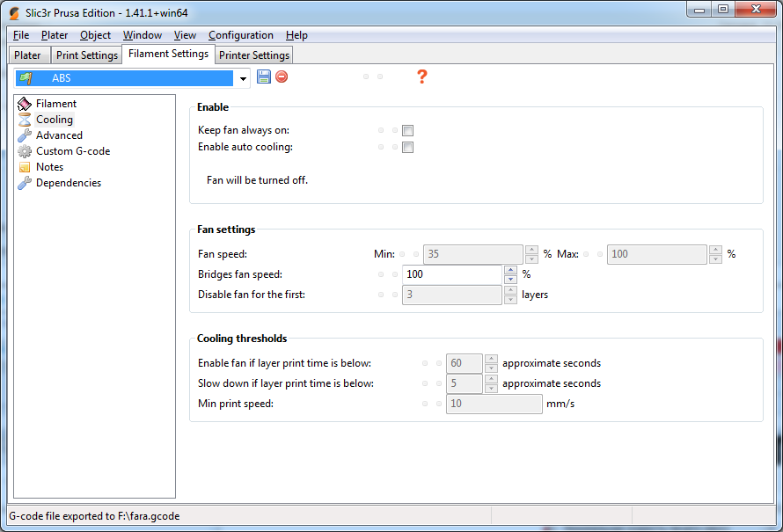
Task: Increase Min fan speed with up arrow
Action: tap(531, 250)
